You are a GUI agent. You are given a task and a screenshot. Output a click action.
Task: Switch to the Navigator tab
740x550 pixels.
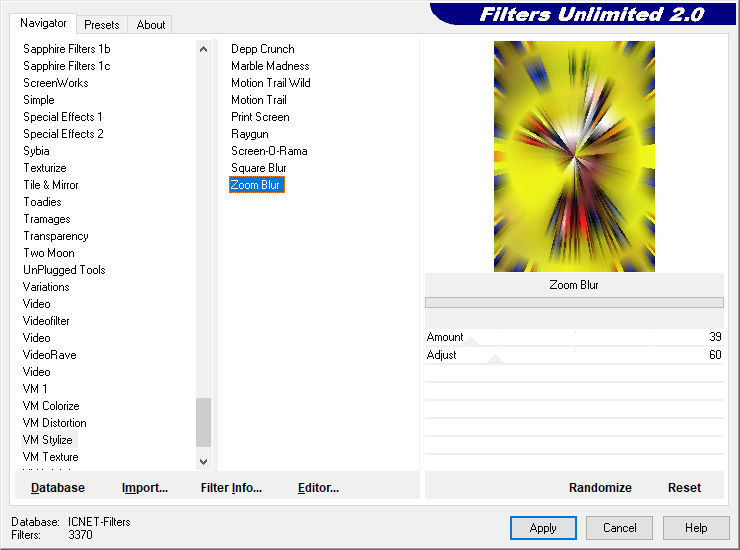43,23
